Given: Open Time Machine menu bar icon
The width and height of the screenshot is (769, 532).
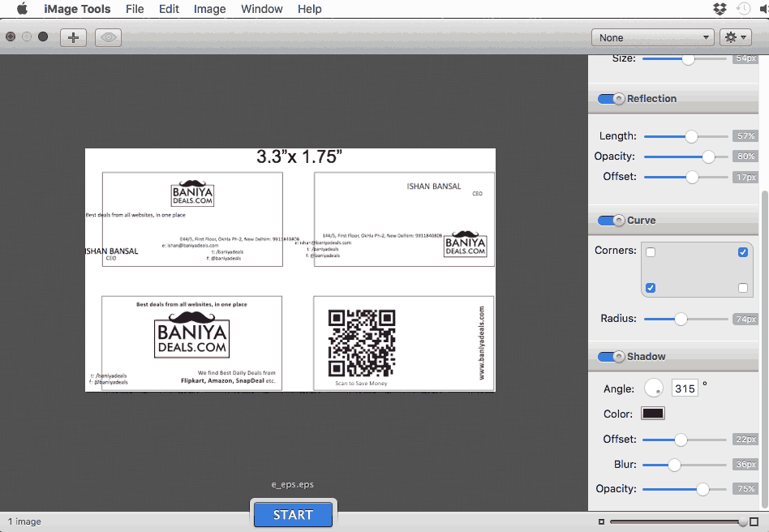Looking at the screenshot, I should (x=743, y=9).
